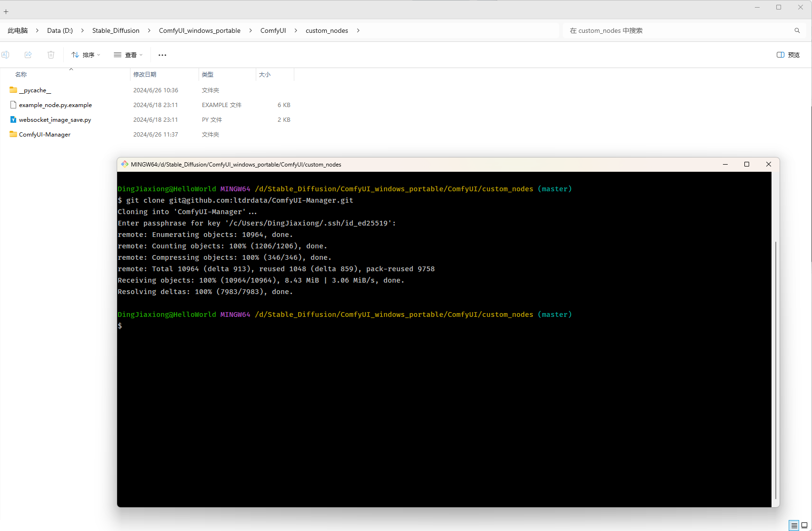Switch Explorer to details view icon
This screenshot has width=812, height=531.
click(794, 525)
